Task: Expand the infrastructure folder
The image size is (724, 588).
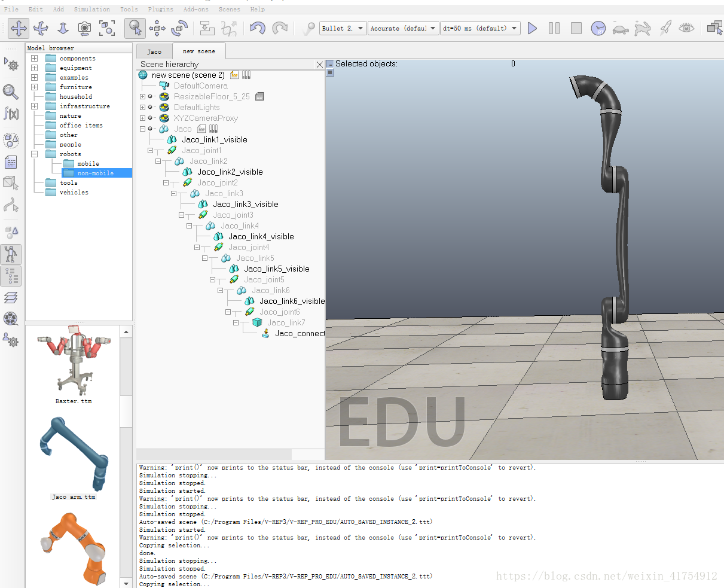Action: point(34,106)
